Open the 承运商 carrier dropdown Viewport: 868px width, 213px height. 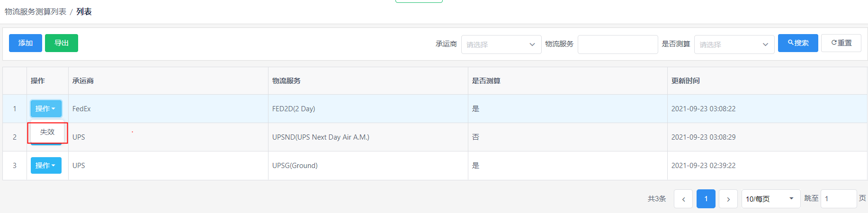[x=501, y=44]
